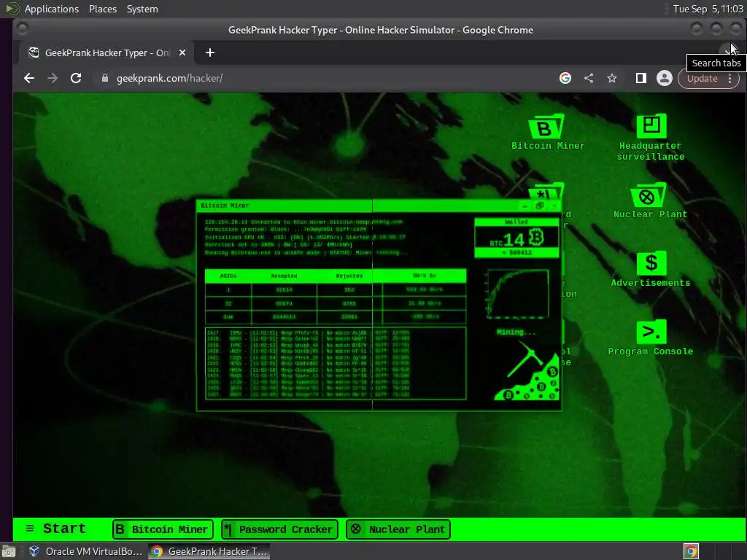
Task: Click the Mining... status text
Action: [516, 332]
